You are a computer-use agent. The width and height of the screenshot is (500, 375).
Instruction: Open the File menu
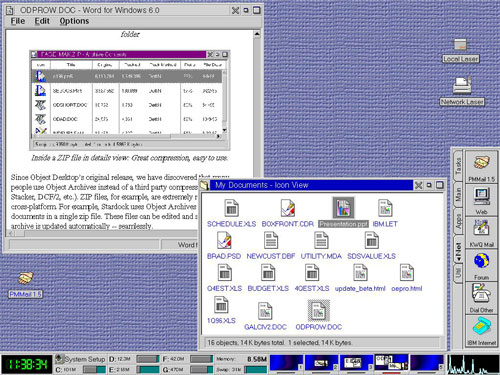coord(18,21)
